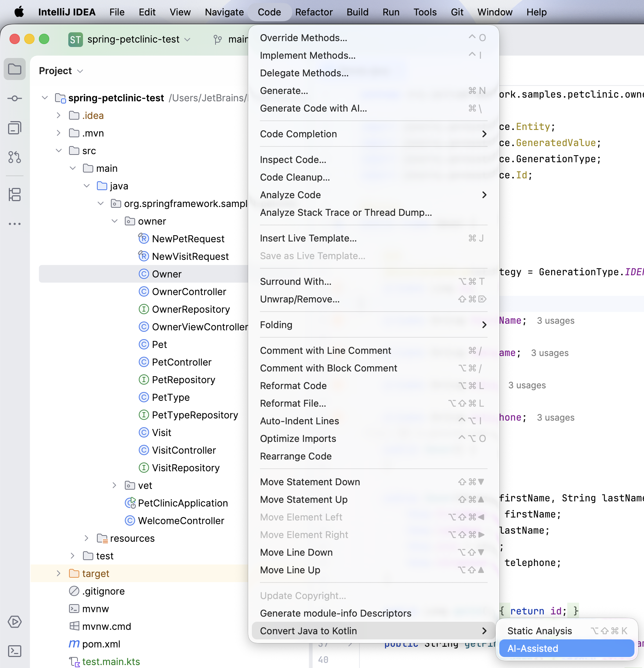Open the Structure tool window icon

pyautogui.click(x=15, y=195)
